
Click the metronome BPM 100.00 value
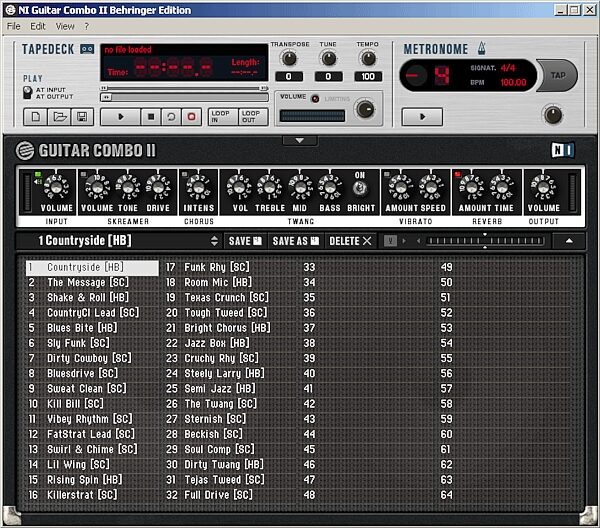tap(514, 82)
